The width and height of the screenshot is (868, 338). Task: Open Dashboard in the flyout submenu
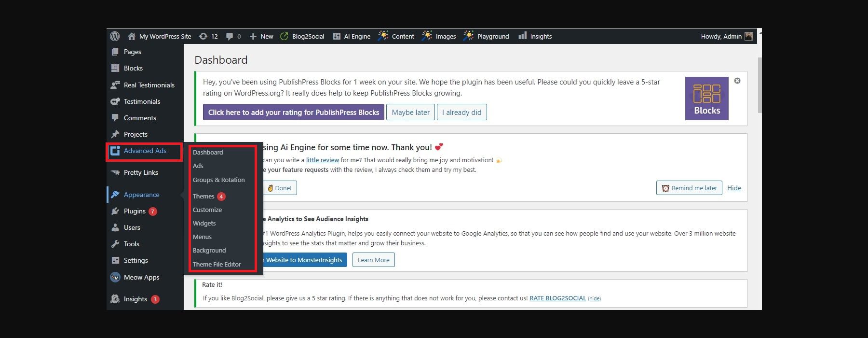(x=208, y=152)
